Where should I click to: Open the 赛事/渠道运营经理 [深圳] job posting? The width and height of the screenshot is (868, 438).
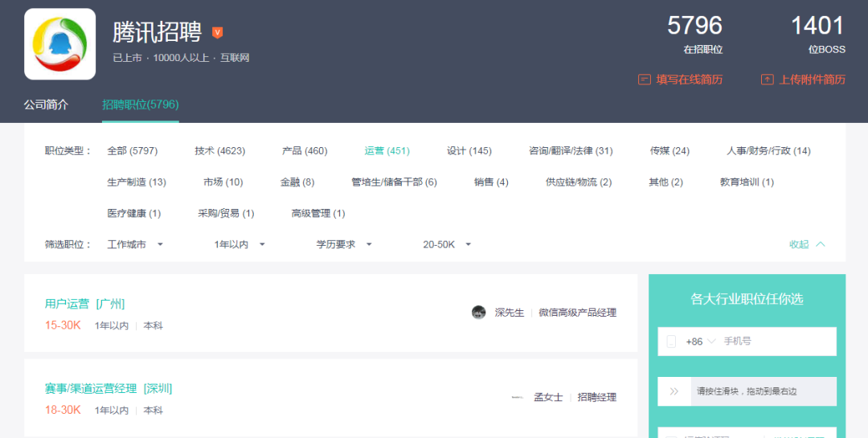pos(108,389)
